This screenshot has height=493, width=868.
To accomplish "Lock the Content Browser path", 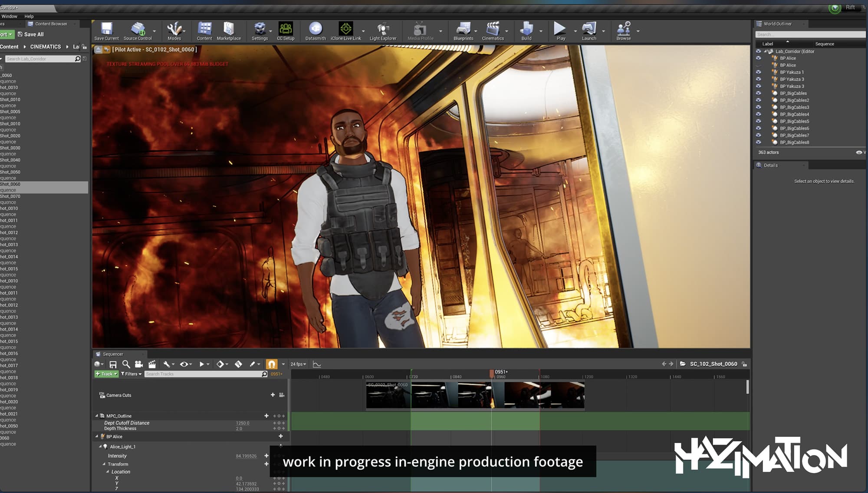I will (x=84, y=46).
